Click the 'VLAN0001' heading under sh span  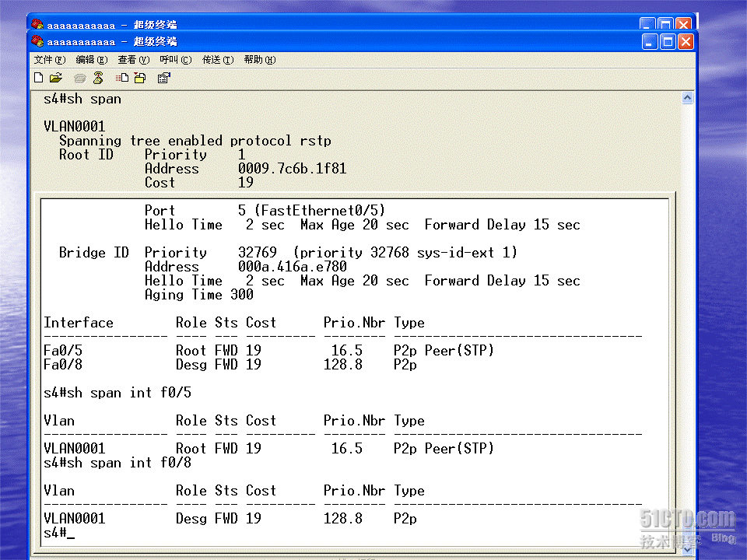(x=75, y=127)
